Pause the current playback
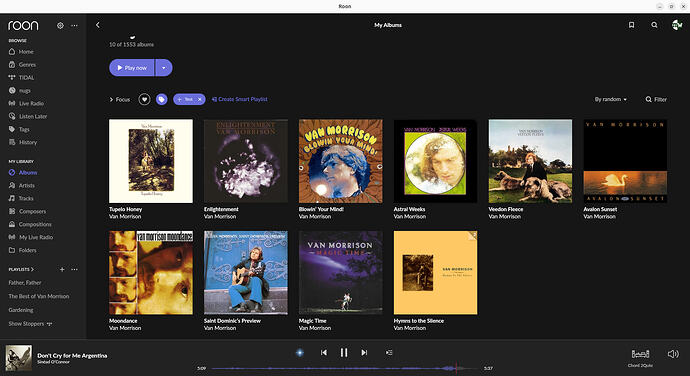690x376 pixels. 344,352
